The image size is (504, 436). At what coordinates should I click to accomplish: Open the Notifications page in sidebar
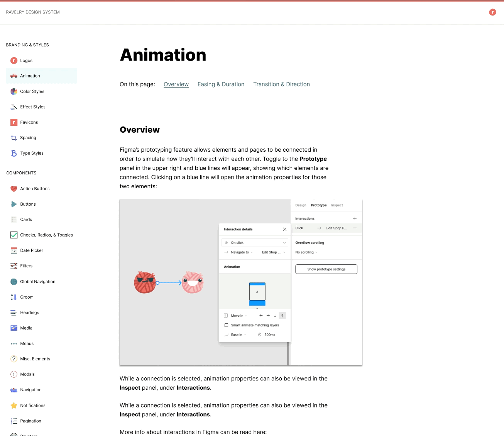pyautogui.click(x=32, y=406)
